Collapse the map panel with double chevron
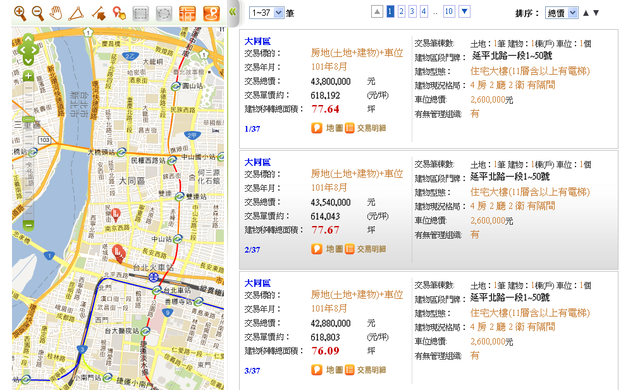Image resolution: width=640 pixels, height=390 pixels. (233, 12)
